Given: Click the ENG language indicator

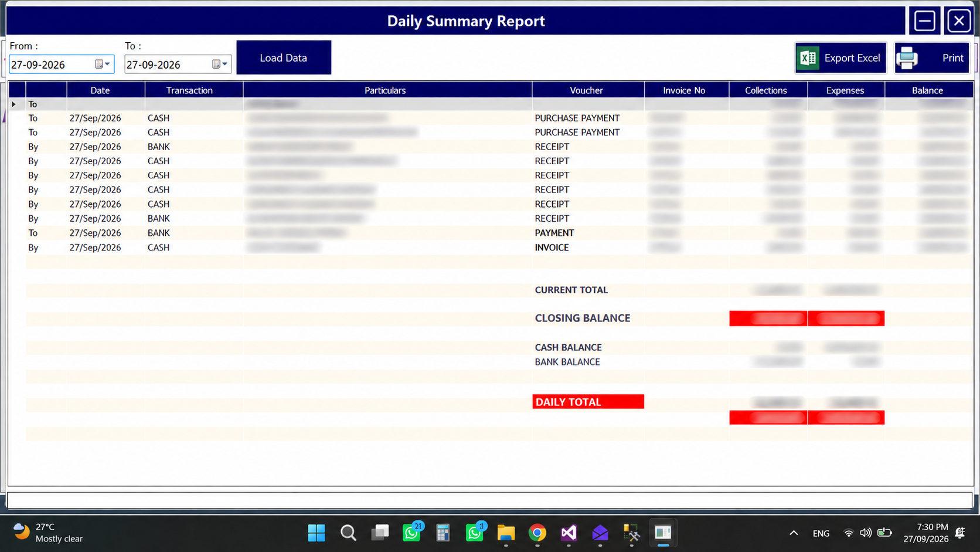Looking at the screenshot, I should 821,533.
